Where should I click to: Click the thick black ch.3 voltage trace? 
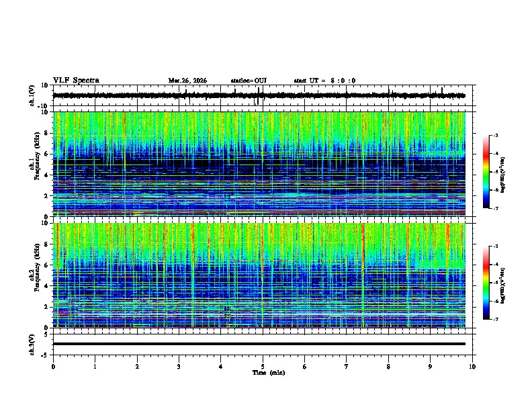pyautogui.click(x=259, y=344)
